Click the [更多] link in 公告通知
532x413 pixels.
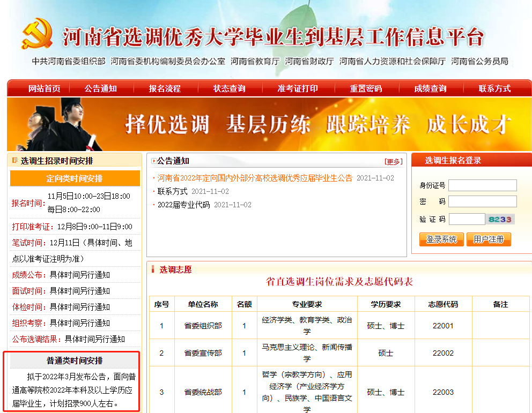(393, 162)
